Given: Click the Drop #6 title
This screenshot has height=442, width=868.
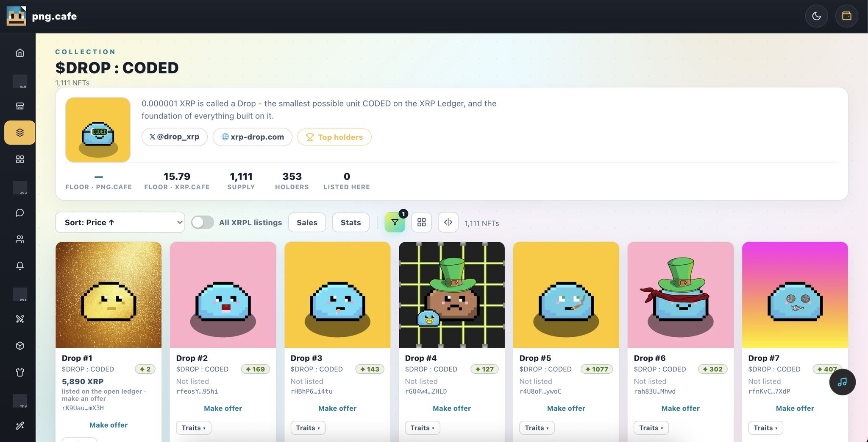Looking at the screenshot, I should (x=650, y=358).
